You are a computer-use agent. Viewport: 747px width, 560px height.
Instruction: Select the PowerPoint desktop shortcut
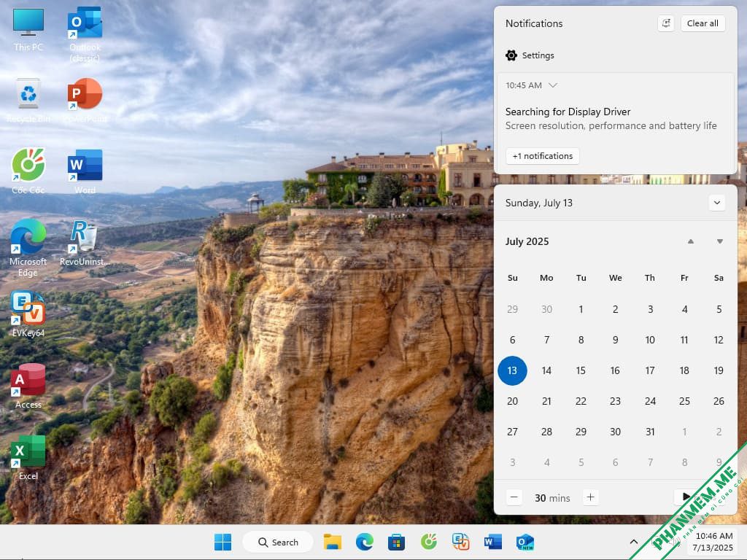click(85, 101)
